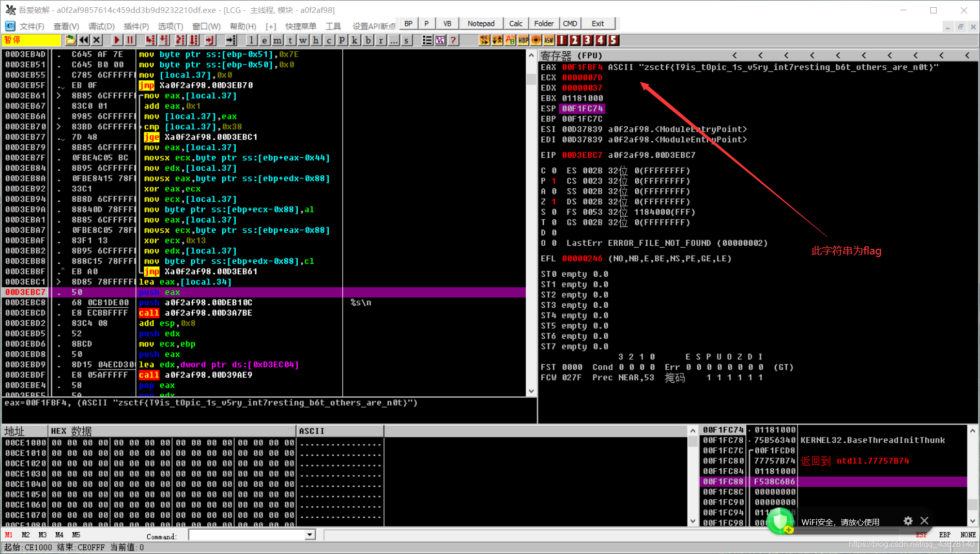Image resolution: width=980 pixels, height=554 pixels.
Task: Click the execute till return icon
Action: coord(210,40)
